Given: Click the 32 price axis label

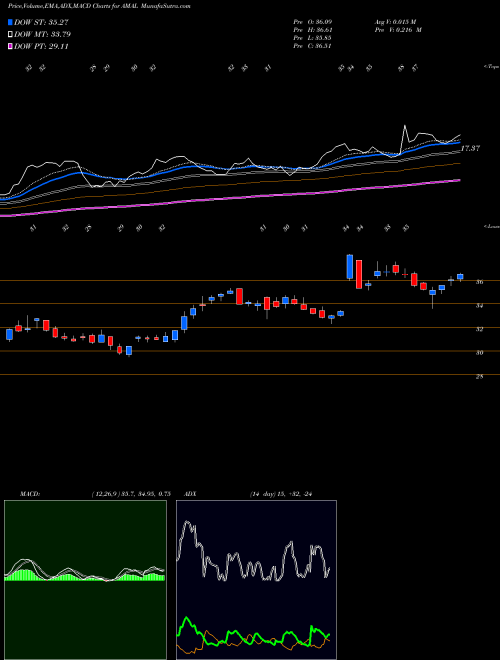Looking at the screenshot, I should (479, 329).
